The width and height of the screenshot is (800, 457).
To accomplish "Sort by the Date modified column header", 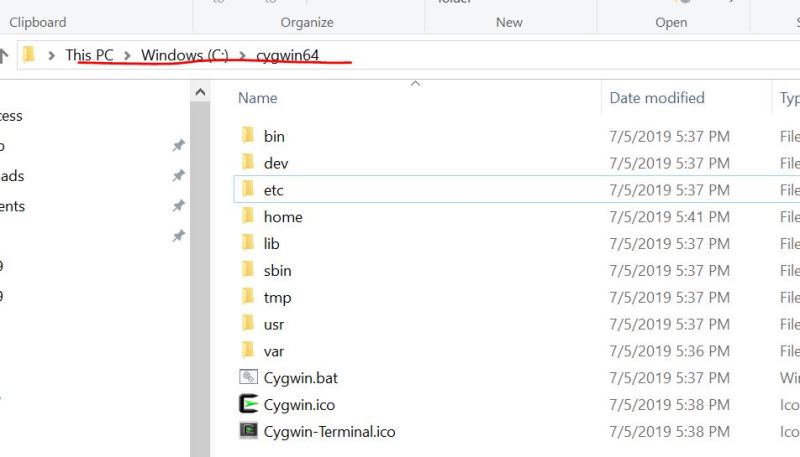I will [x=657, y=97].
